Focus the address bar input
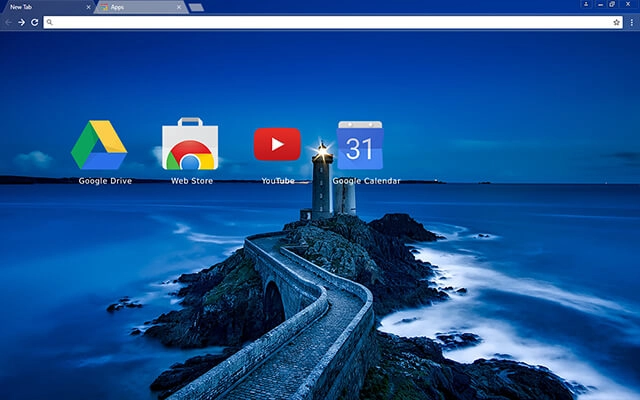Image resolution: width=640 pixels, height=400 pixels. [333, 22]
